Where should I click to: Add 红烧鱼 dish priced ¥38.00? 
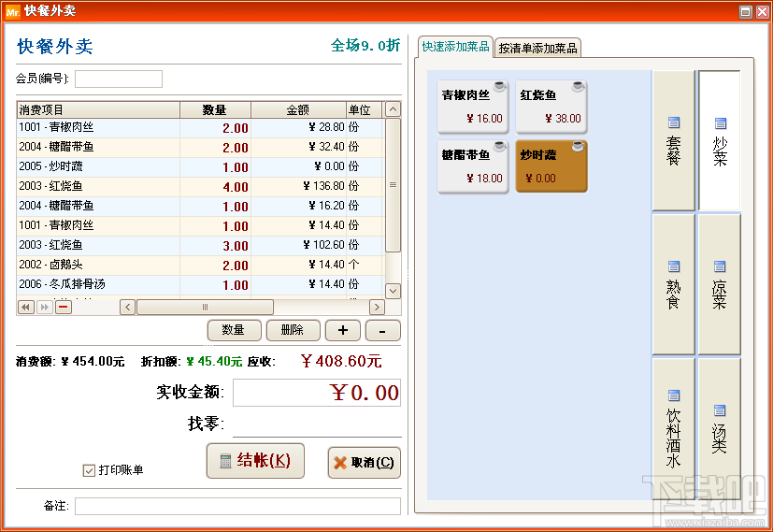click(x=551, y=107)
